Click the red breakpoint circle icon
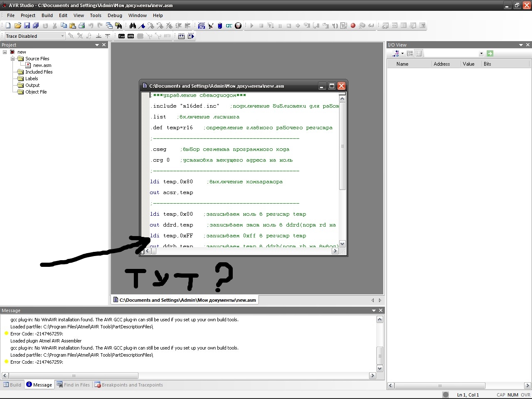This screenshot has height=399, width=532. tap(353, 26)
